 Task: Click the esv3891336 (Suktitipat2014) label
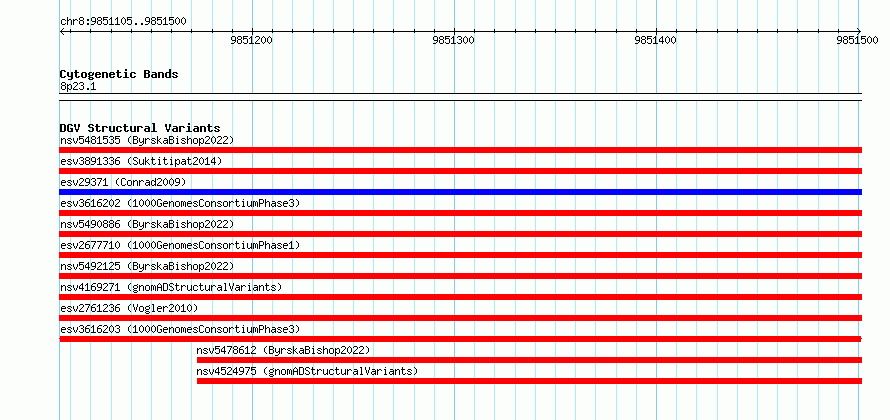tap(141, 161)
